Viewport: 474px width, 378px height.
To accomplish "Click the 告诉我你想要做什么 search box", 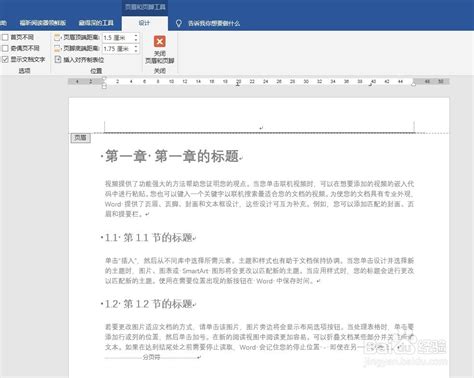I will coord(214,23).
